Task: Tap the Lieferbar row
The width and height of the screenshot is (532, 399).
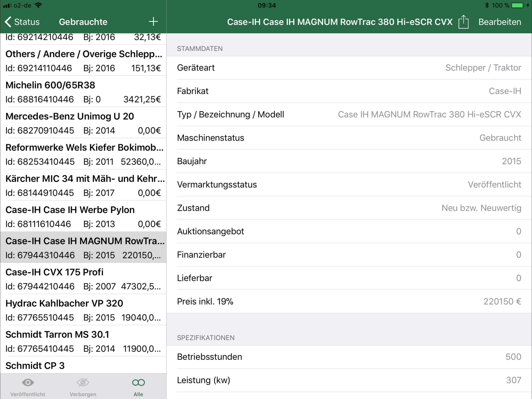Action: click(x=349, y=278)
